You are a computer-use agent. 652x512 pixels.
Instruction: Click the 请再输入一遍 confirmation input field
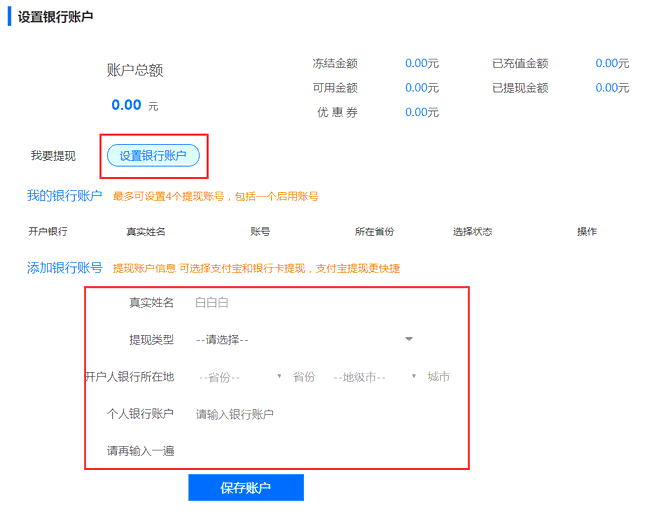pos(300,451)
